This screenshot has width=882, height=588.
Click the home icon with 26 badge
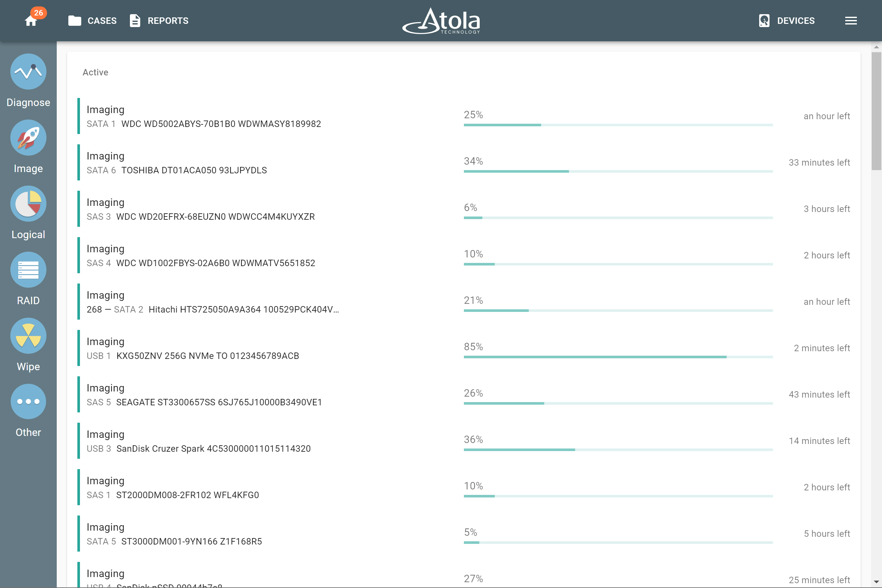click(32, 20)
